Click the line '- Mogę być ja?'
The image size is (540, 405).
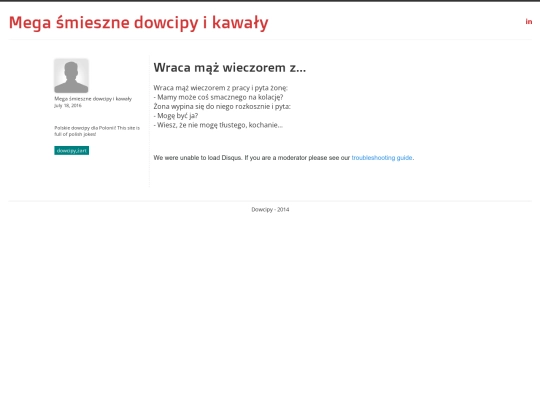pos(176,116)
